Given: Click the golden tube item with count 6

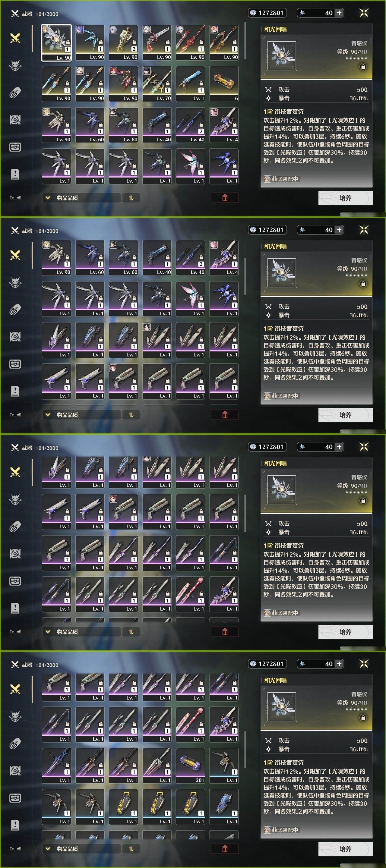Looking at the screenshot, I should [224, 83].
